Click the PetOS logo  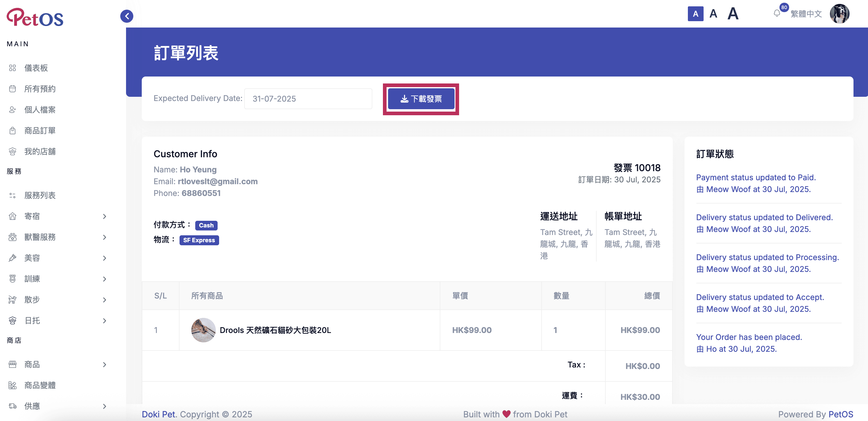[x=35, y=17]
